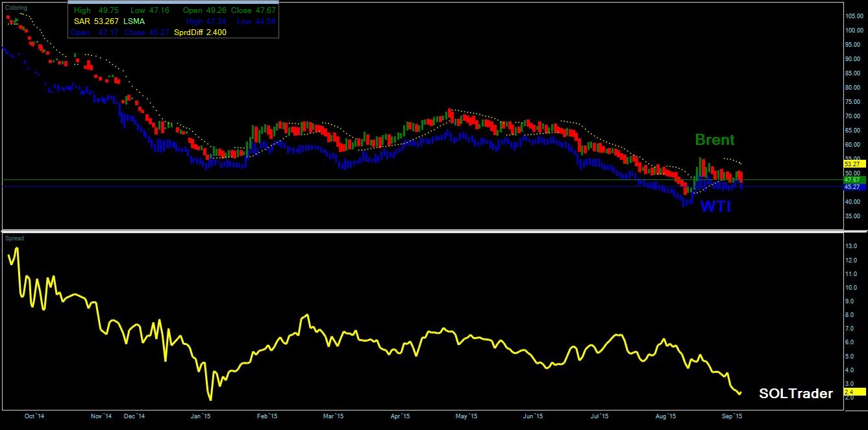Click 100.00 on the price axis
Screen dimensions: 868x430
854,31
